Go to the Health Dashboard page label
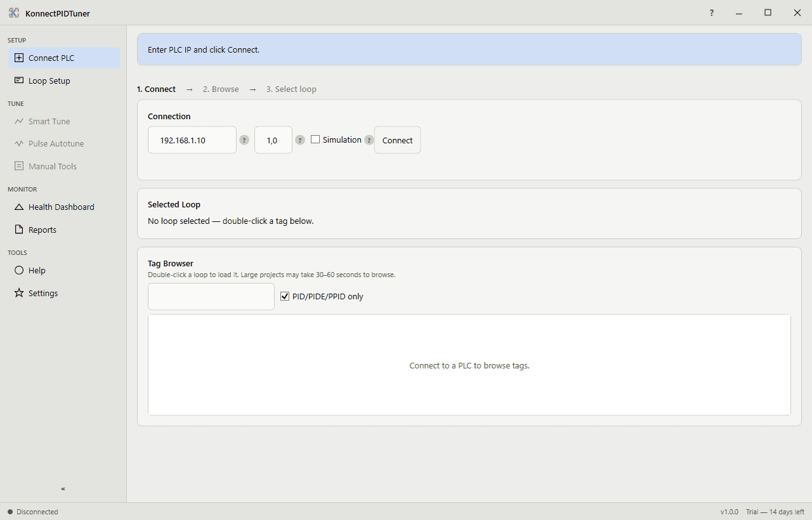 (62, 207)
